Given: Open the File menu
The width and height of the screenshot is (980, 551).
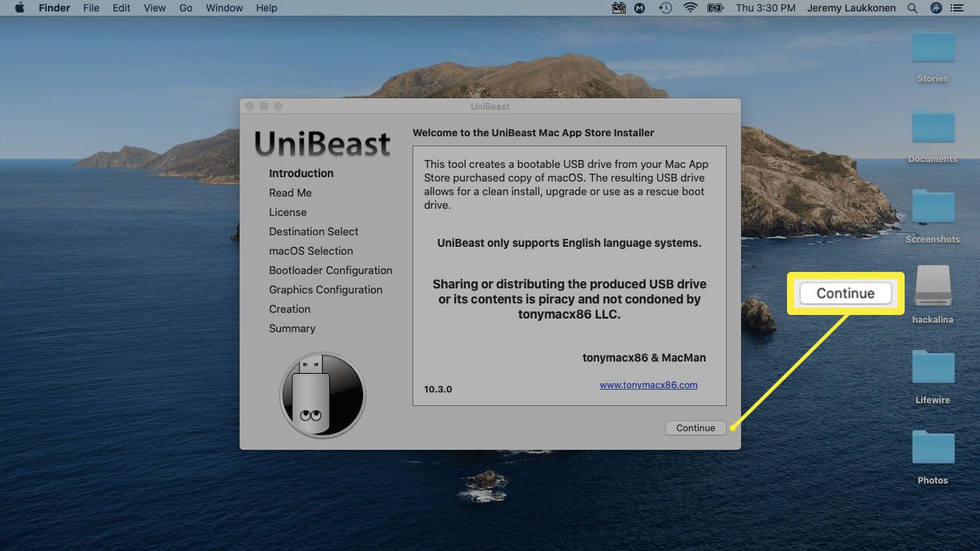Looking at the screenshot, I should point(91,8).
